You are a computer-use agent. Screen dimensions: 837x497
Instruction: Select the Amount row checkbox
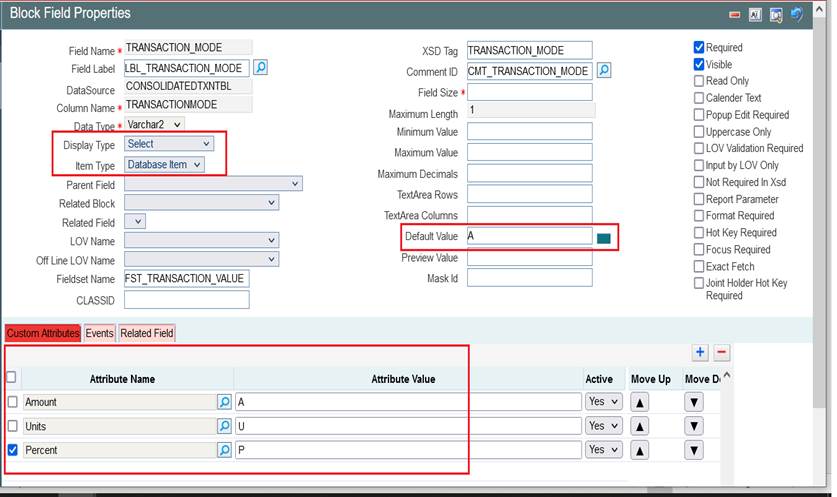point(13,402)
